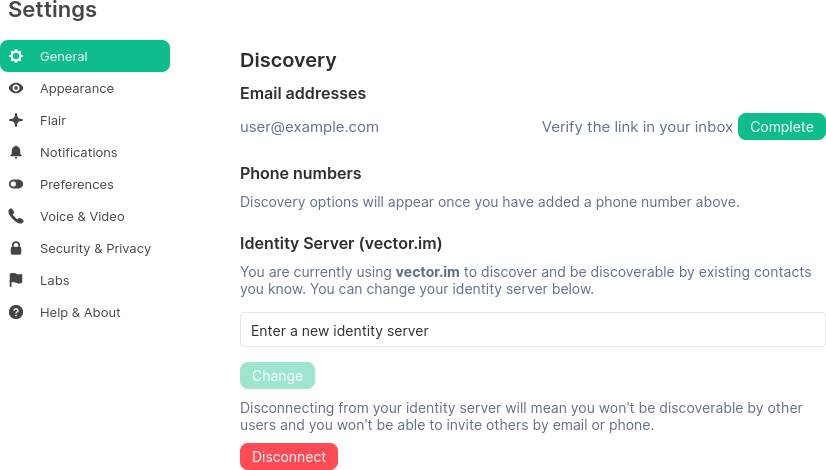Disconnect from the identity server
Screen dimensions: 826x470
[289, 457]
